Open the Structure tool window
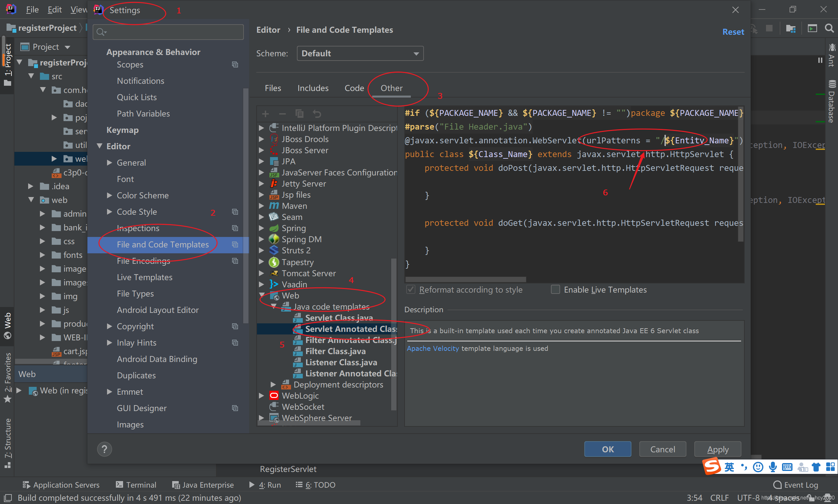Screen dimensions: 838x504 (x=8, y=443)
